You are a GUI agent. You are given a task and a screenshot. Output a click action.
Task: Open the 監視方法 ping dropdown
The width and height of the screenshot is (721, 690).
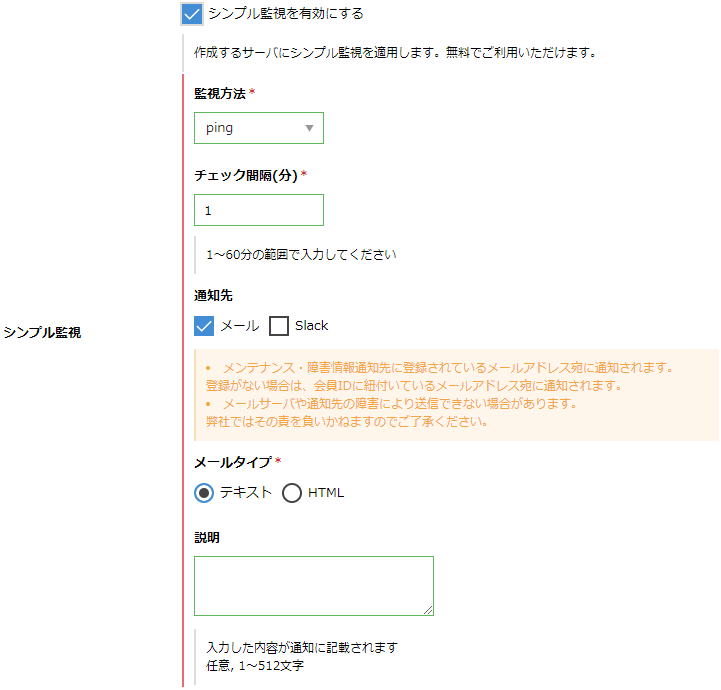(258, 128)
